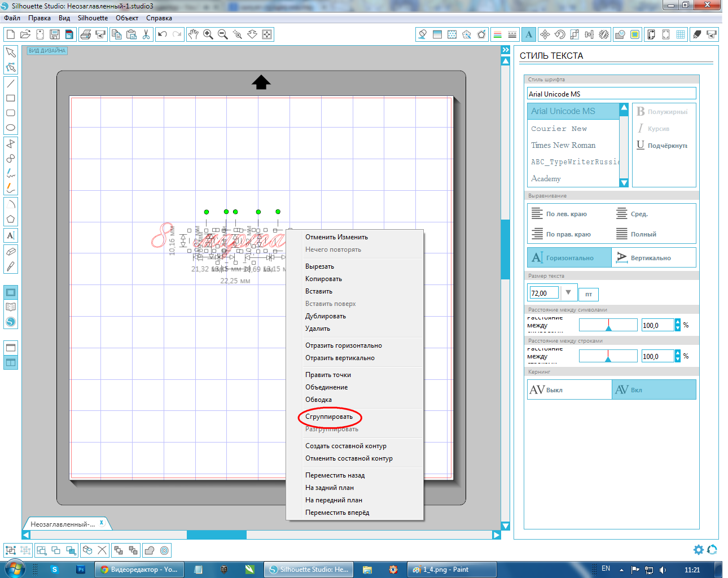Open the Grid settings icon
728x578 pixels.
681,34
